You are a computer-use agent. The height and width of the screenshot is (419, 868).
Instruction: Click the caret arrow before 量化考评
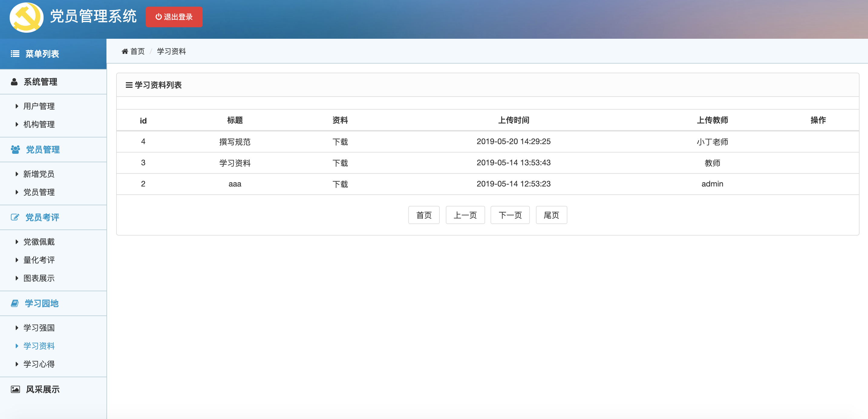17,260
